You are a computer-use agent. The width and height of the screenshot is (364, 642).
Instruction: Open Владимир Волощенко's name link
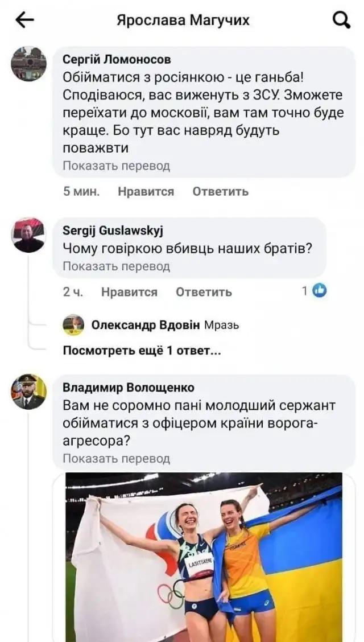(128, 388)
